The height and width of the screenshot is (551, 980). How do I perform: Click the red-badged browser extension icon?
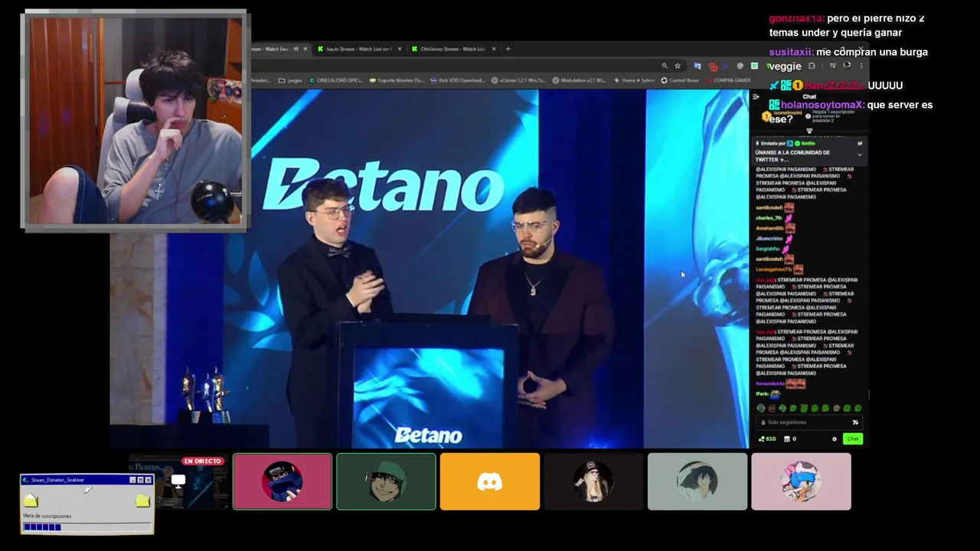pos(712,67)
